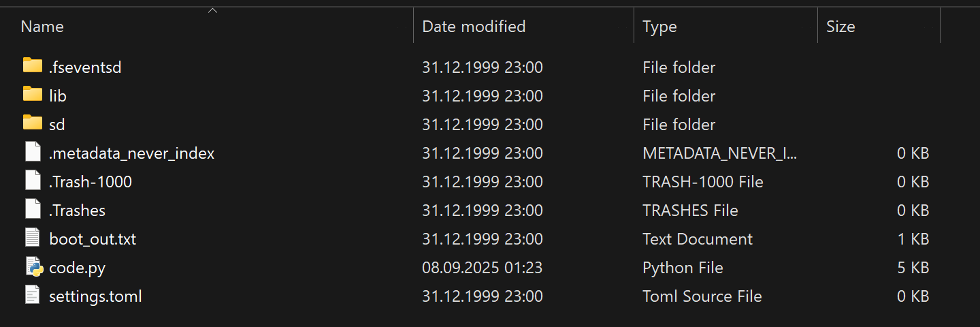
Task: Sort by the Date modified column
Action: [474, 27]
